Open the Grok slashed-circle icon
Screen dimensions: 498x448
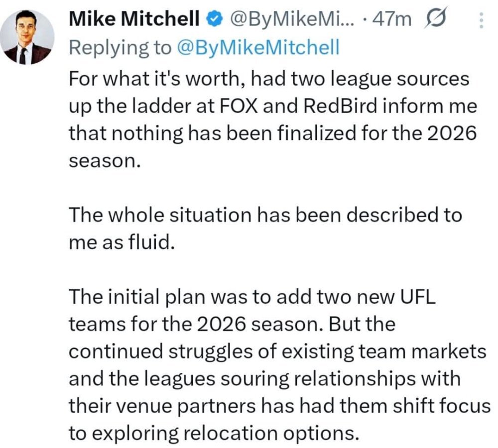[x=436, y=18]
